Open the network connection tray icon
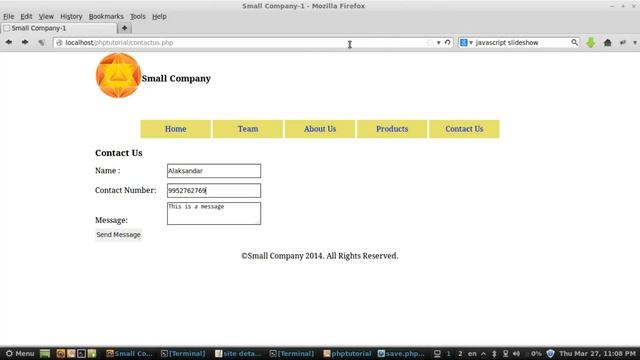 [x=505, y=353]
